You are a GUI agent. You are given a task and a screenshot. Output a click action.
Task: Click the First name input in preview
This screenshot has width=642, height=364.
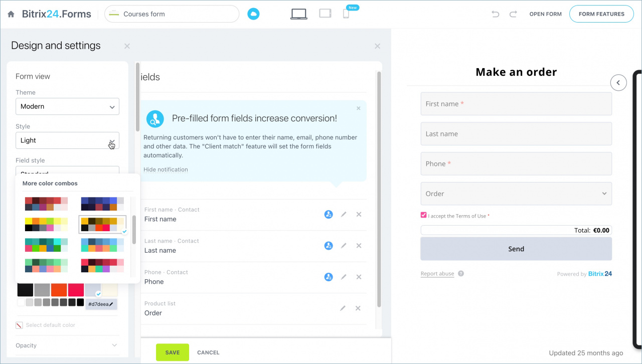click(516, 104)
